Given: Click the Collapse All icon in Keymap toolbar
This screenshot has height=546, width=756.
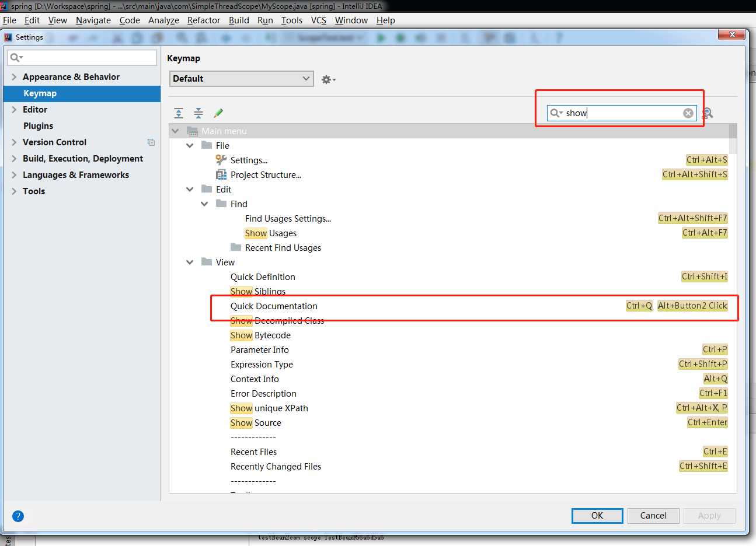Looking at the screenshot, I should point(198,113).
